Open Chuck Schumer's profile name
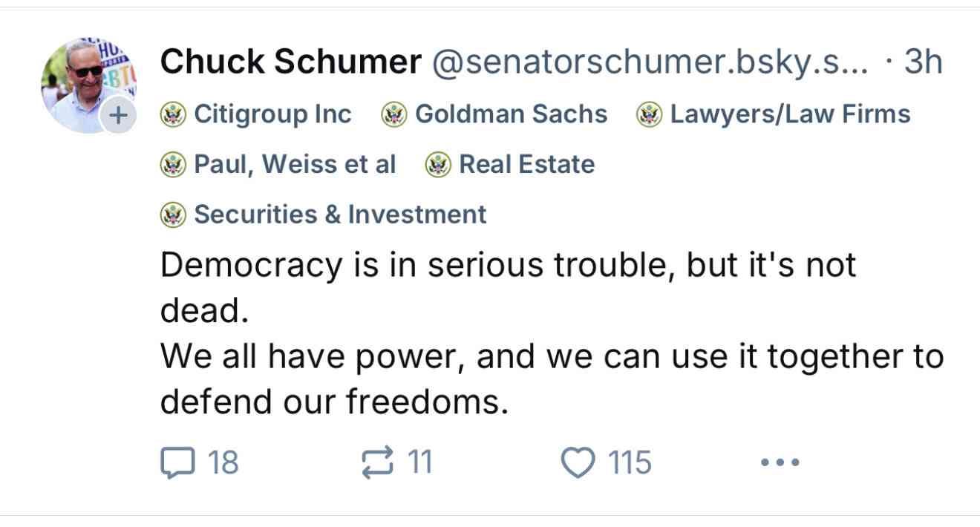Image resolution: width=980 pixels, height=527 pixels. 290,62
